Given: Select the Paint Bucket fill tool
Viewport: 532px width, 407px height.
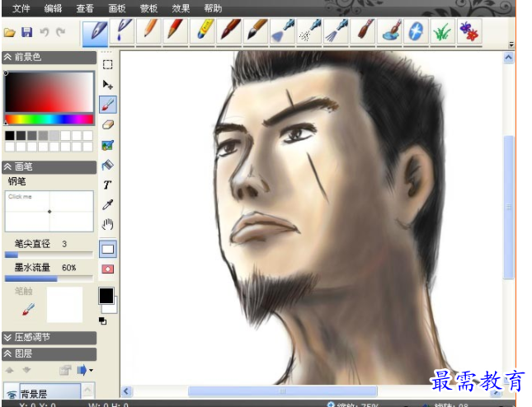Looking at the screenshot, I should pos(107,165).
